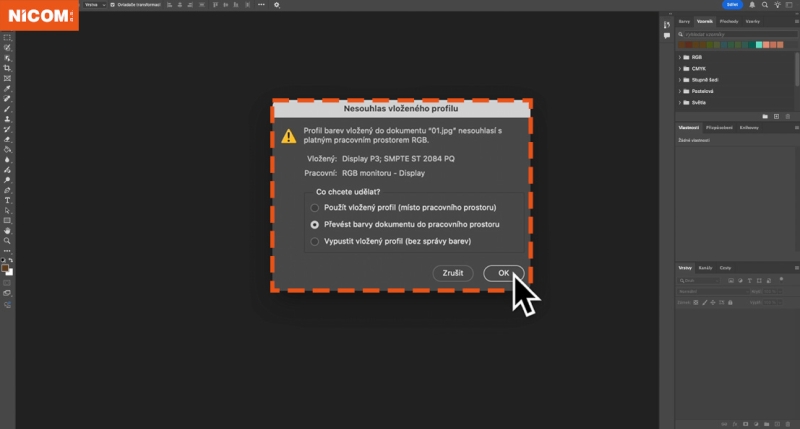Screen dimensions: 800x429
Task: Choose 'Vypustit vložený profil' radio option
Action: [x=315, y=241]
